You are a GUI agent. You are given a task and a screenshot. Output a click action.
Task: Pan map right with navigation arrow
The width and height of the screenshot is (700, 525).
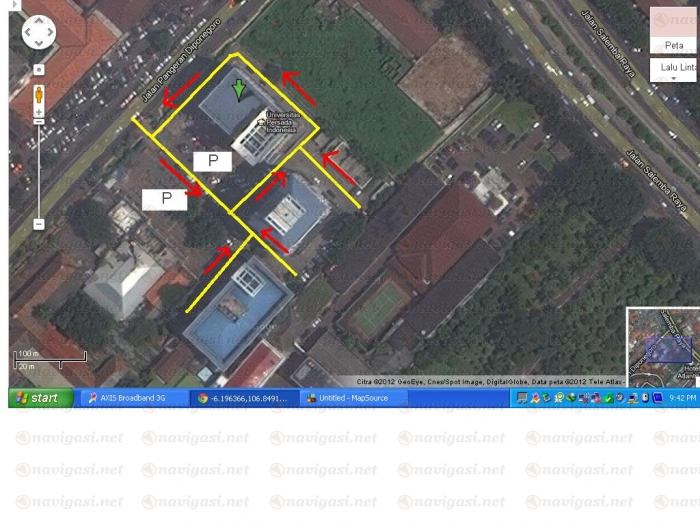tap(51, 32)
